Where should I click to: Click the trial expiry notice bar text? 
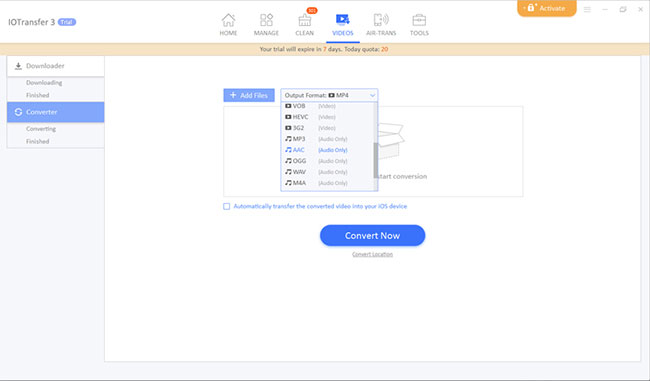(x=324, y=49)
